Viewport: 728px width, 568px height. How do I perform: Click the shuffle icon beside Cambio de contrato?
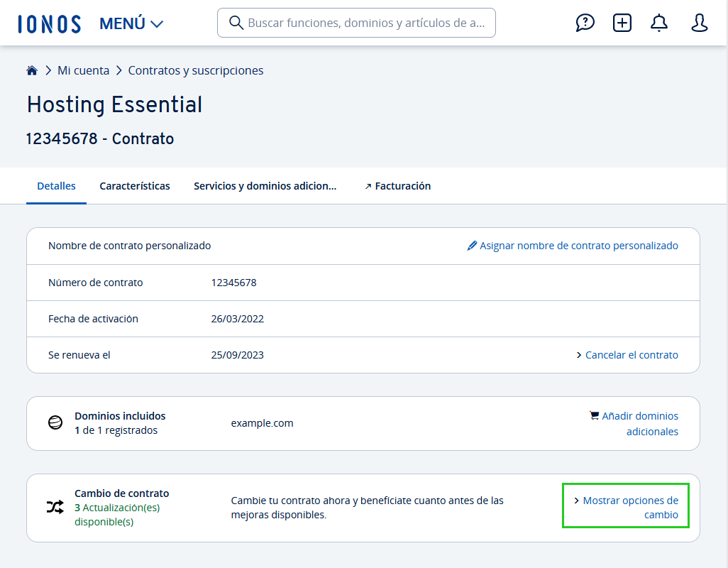pos(55,507)
